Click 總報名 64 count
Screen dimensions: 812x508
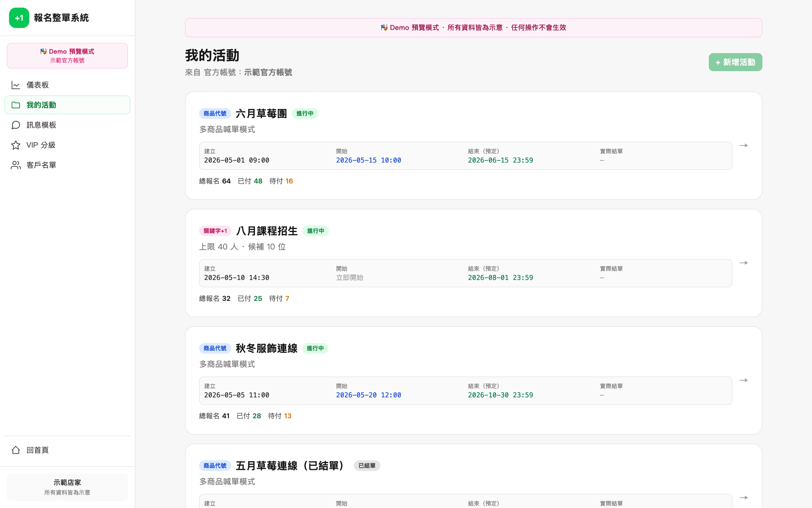click(x=215, y=181)
